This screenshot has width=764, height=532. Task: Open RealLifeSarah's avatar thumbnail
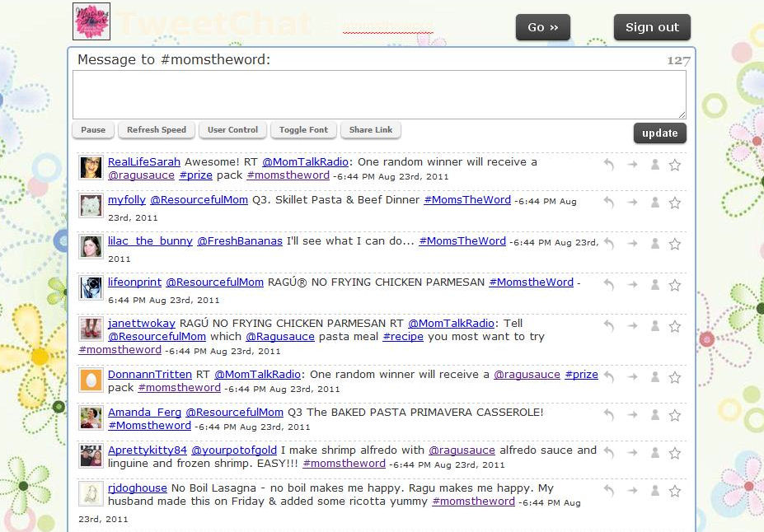pyautogui.click(x=91, y=167)
